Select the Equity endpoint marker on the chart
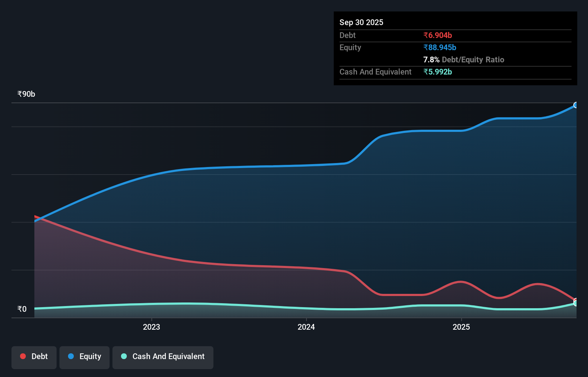588x377 pixels. coord(576,105)
